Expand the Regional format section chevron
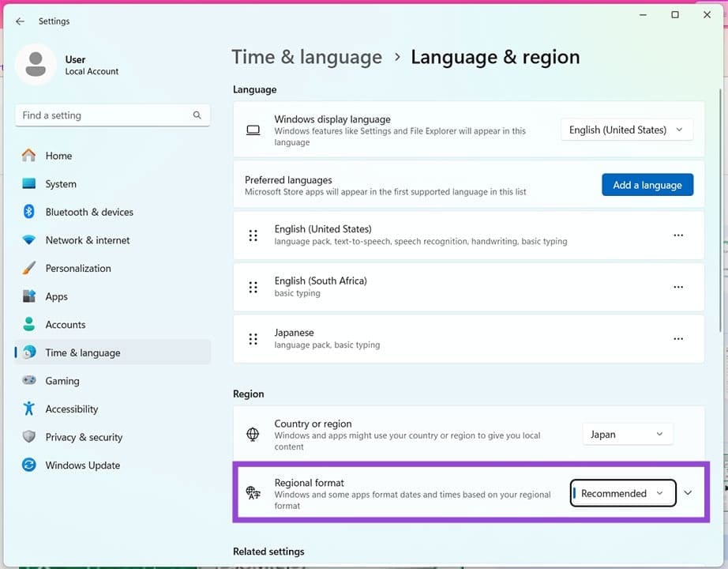The height and width of the screenshot is (569, 728). pyautogui.click(x=686, y=493)
